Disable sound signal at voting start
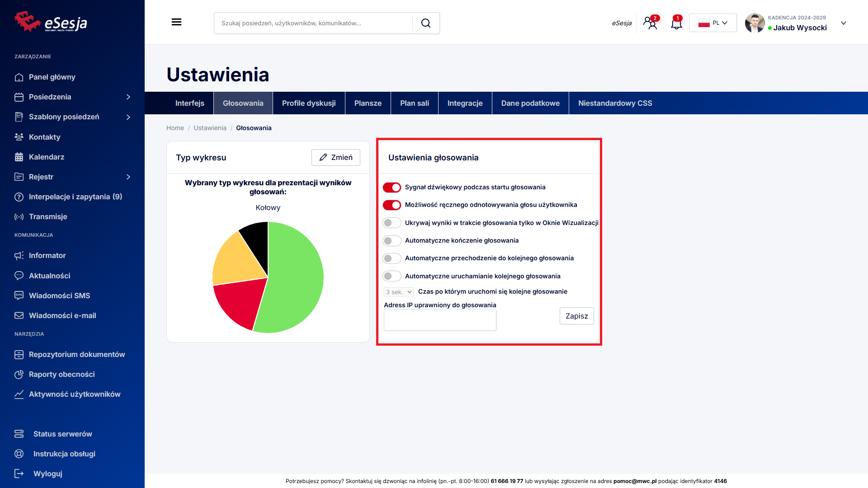 click(392, 187)
